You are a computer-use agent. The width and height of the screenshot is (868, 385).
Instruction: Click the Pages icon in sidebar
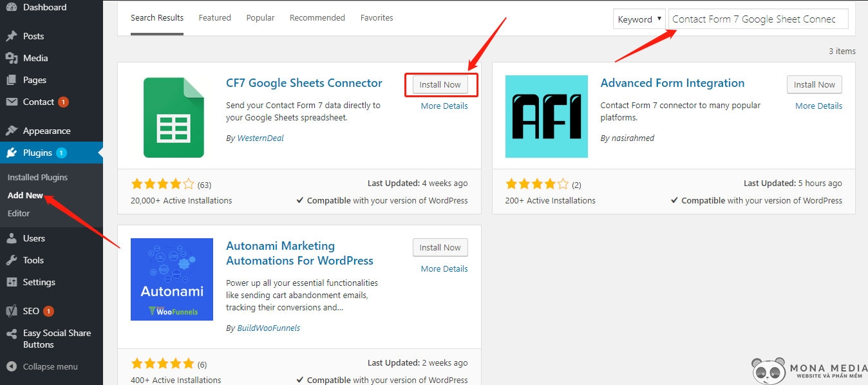(x=12, y=80)
